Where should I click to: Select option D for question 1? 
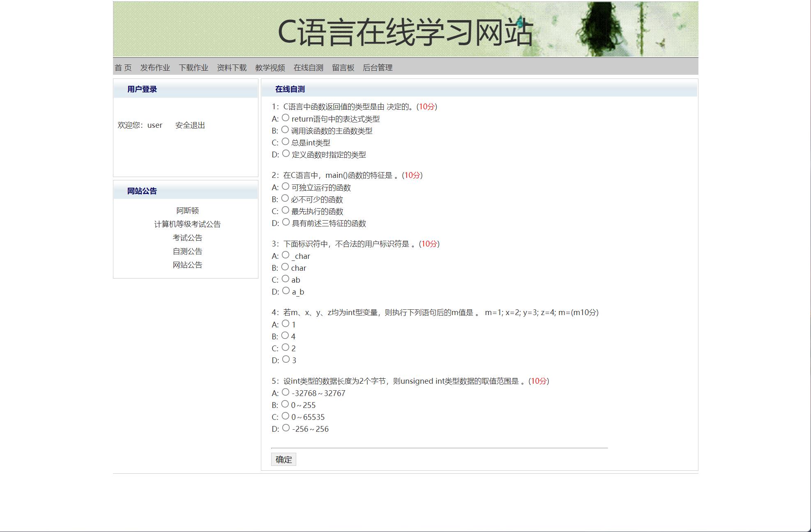pos(286,154)
